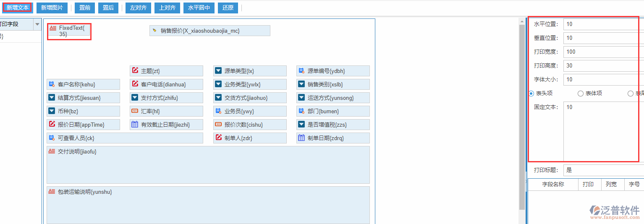The width and height of the screenshot is (644, 224).
Task: Click the 新增文本 button
Action: coord(18,8)
